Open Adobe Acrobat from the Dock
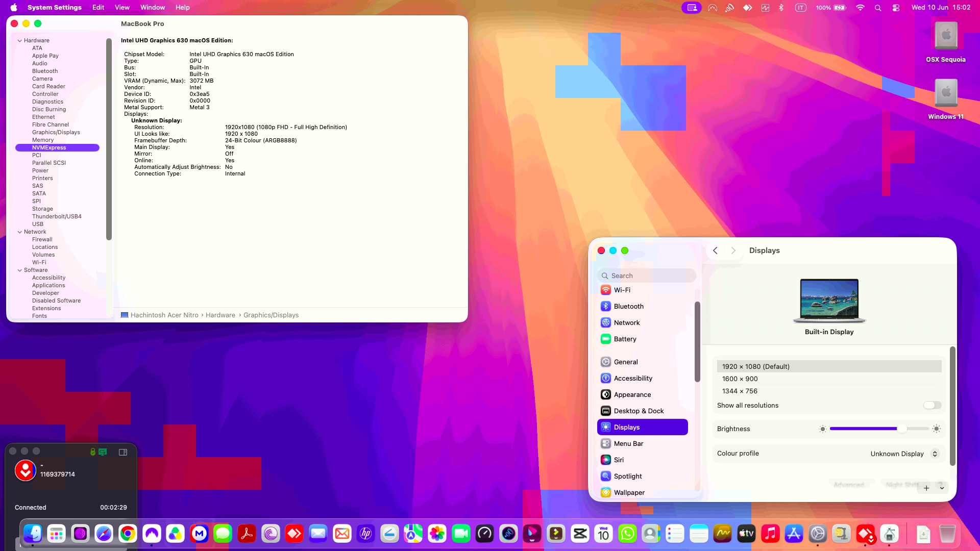Viewport: 980px width, 551px height. coord(247,534)
